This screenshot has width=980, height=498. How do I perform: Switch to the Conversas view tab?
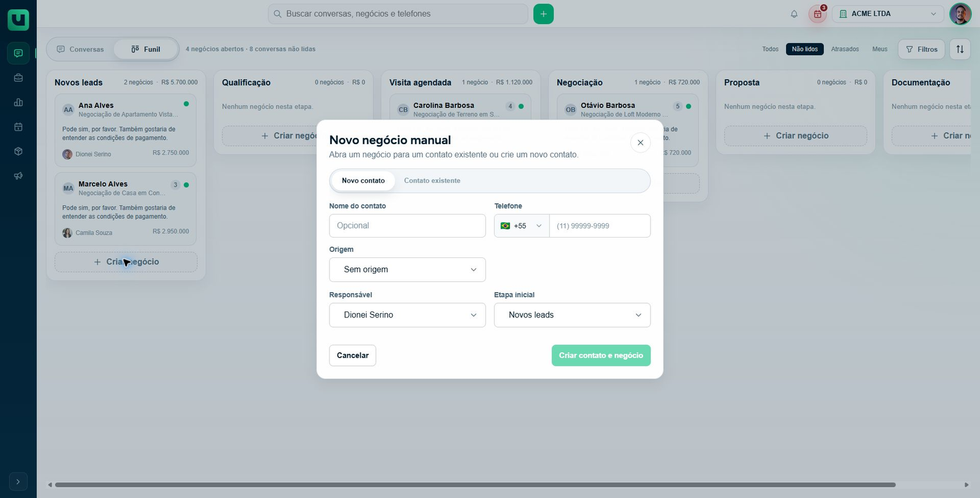point(80,49)
